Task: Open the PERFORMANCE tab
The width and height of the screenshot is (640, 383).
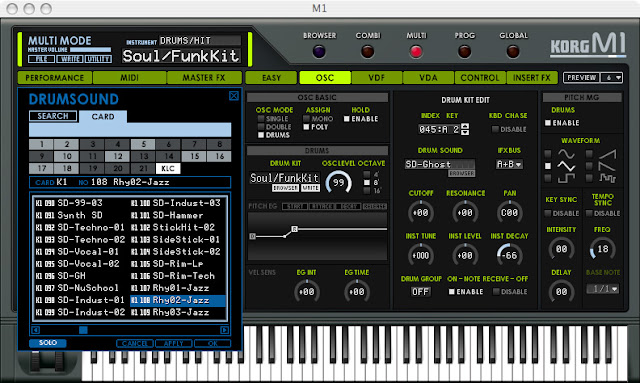Action: [x=55, y=78]
